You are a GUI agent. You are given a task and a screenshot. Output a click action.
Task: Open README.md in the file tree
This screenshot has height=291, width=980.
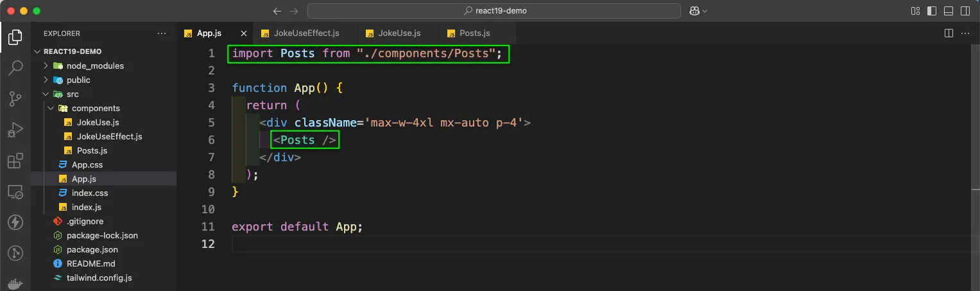(x=103, y=263)
